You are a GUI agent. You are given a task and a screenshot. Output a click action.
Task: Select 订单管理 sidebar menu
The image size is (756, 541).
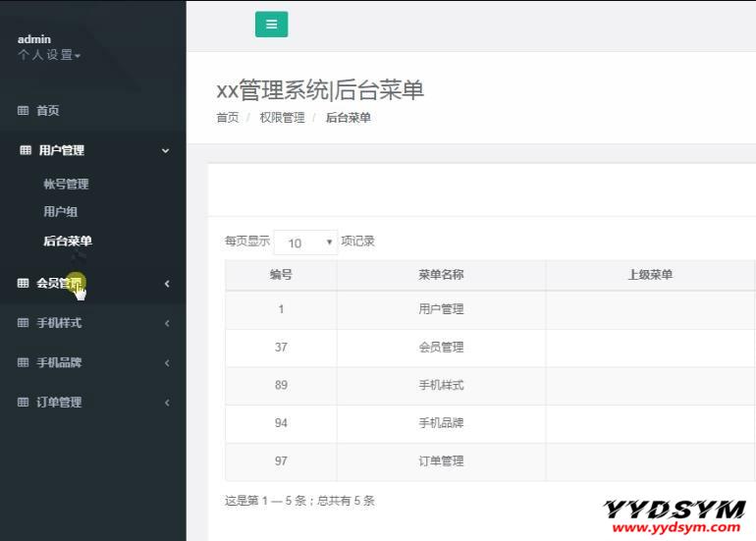click(59, 402)
